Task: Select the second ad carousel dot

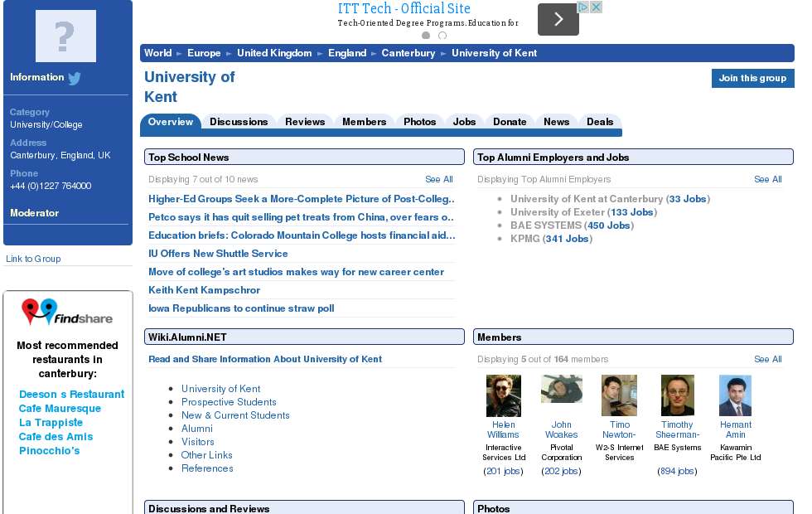Action: 442,35
